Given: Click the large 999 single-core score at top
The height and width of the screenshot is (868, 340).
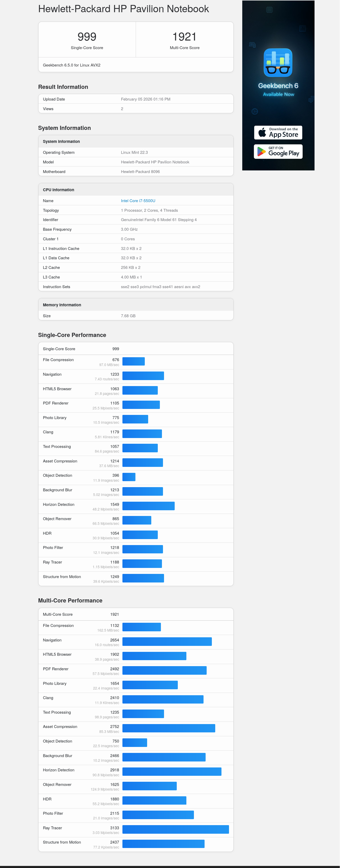Looking at the screenshot, I should 87,36.
